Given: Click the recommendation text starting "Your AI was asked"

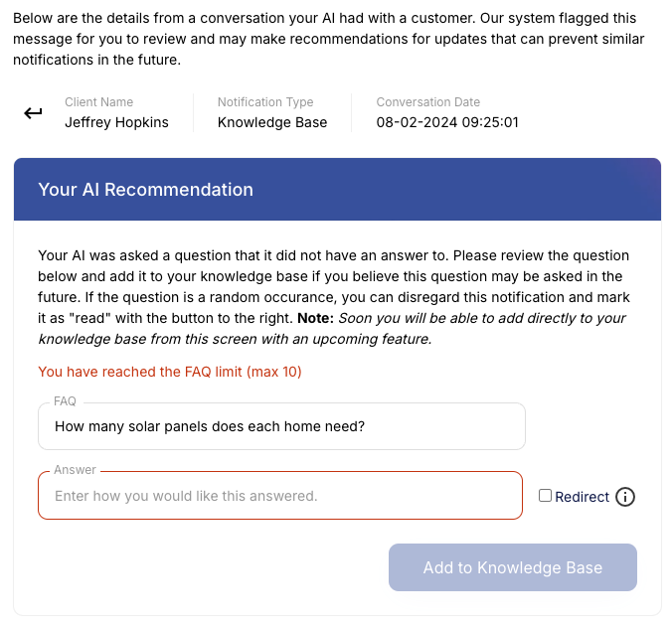Looking at the screenshot, I should click(x=328, y=275).
